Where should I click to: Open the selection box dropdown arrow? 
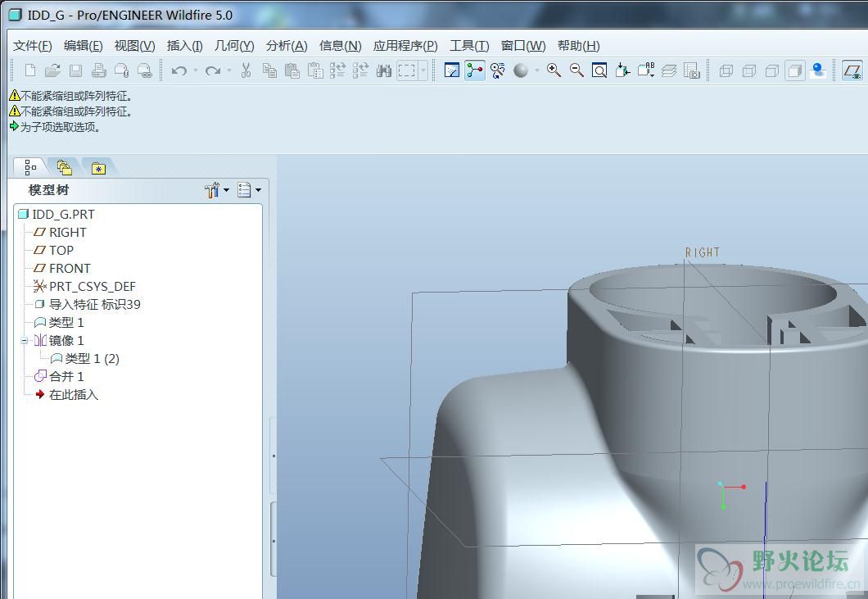423,70
